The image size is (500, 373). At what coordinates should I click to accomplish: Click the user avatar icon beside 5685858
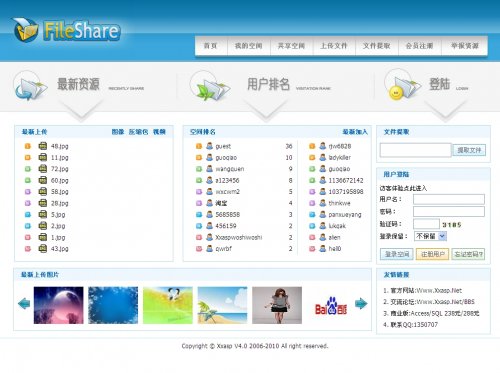pos(209,214)
